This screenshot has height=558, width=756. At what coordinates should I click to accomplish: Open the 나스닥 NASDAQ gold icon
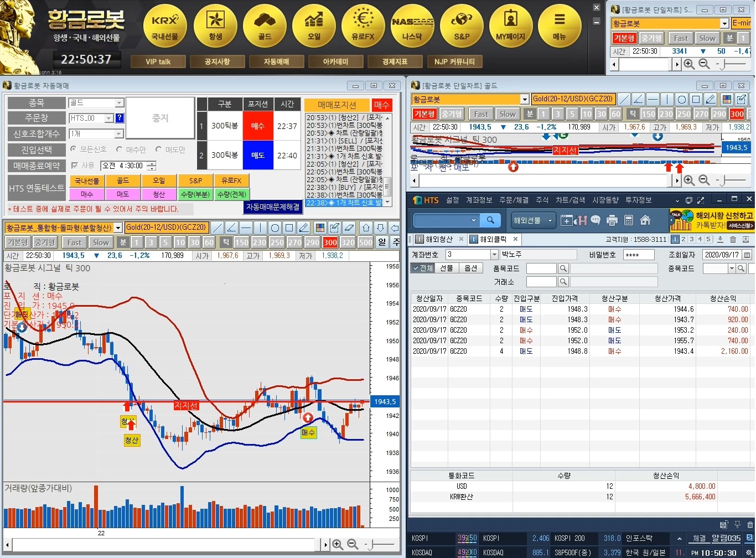click(412, 25)
